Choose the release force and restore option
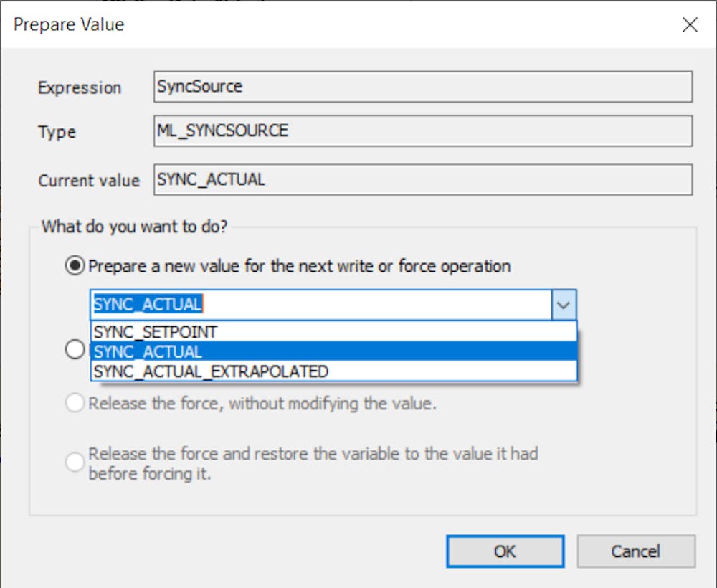717x588 pixels. coord(75,463)
